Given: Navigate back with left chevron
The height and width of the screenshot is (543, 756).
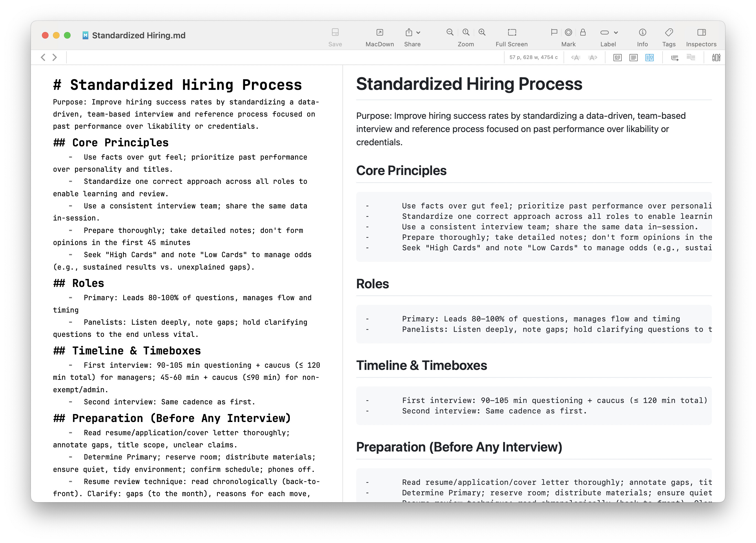Looking at the screenshot, I should click(43, 57).
